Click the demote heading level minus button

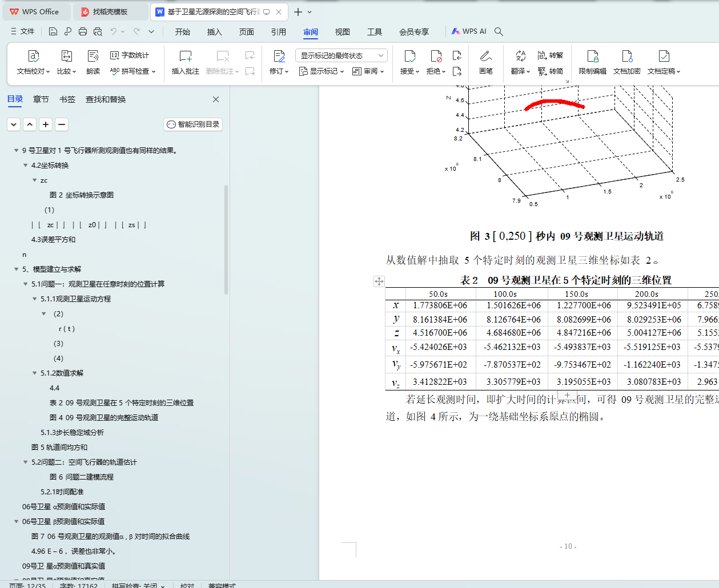point(62,124)
